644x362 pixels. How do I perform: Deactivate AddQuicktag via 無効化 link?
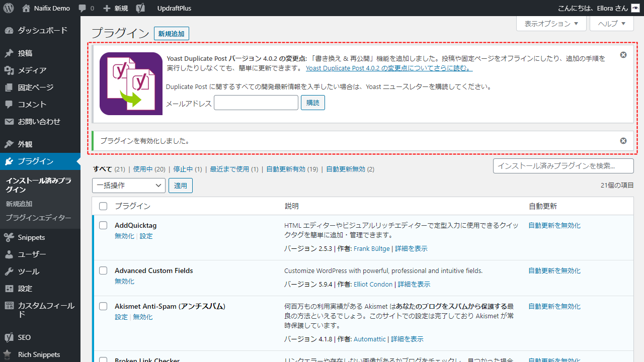[x=124, y=236]
